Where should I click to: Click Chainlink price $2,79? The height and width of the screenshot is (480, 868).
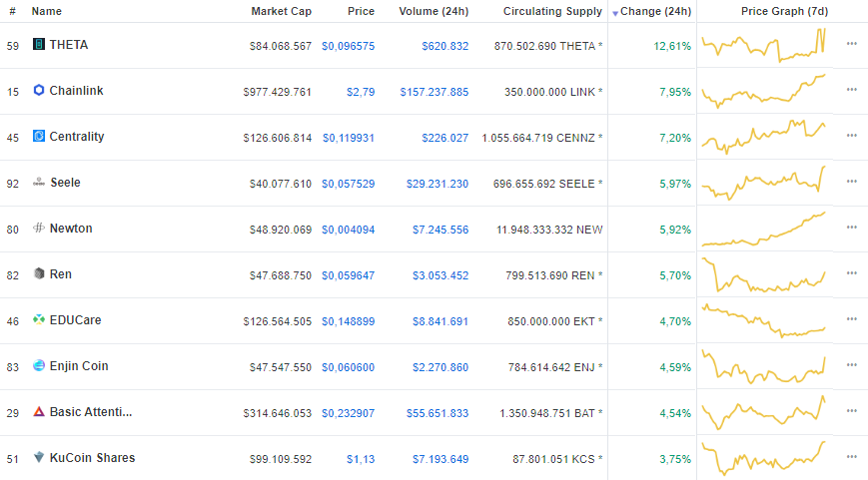tap(361, 92)
